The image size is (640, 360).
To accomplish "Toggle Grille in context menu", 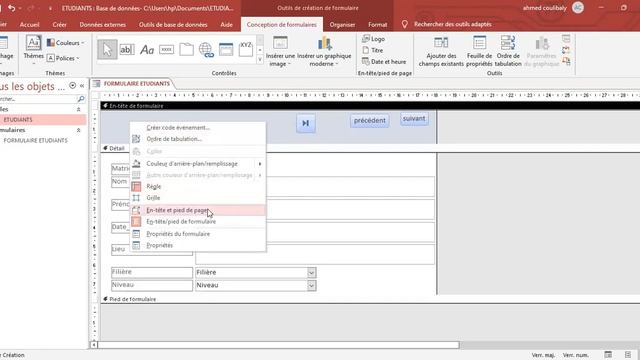I will (198, 198).
